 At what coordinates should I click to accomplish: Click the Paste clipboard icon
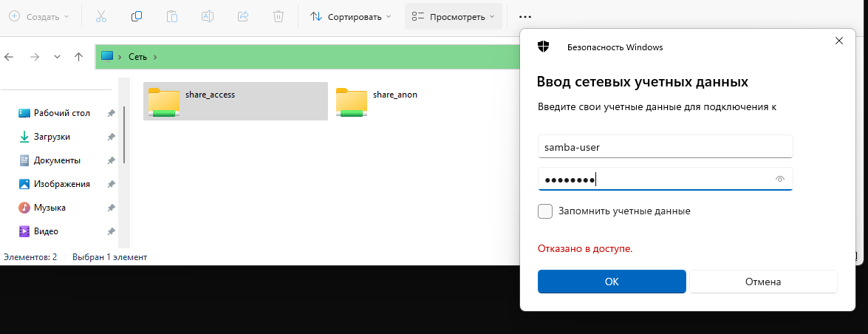(172, 16)
